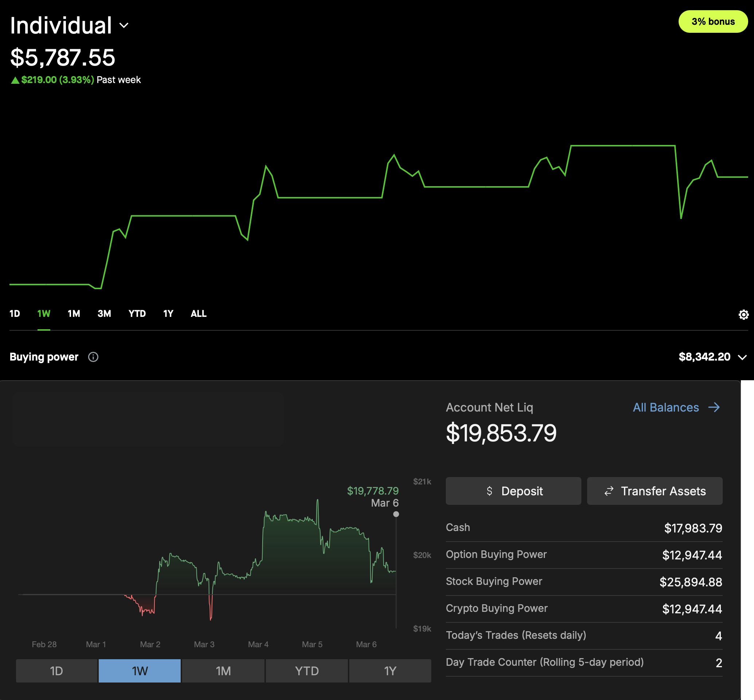Screen dimensions: 754x700
Task: Click the Mar 6 chart cursor marker
Action: tap(396, 514)
